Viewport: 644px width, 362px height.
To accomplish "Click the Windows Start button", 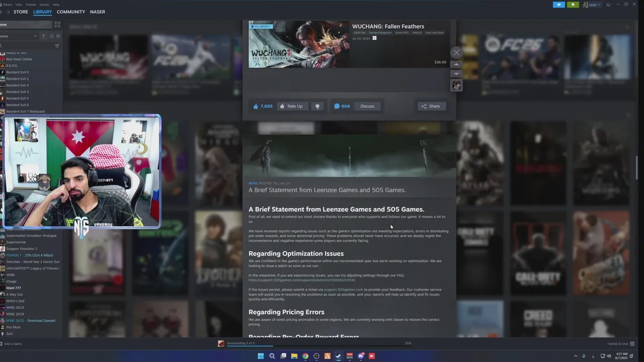I will point(261,356).
